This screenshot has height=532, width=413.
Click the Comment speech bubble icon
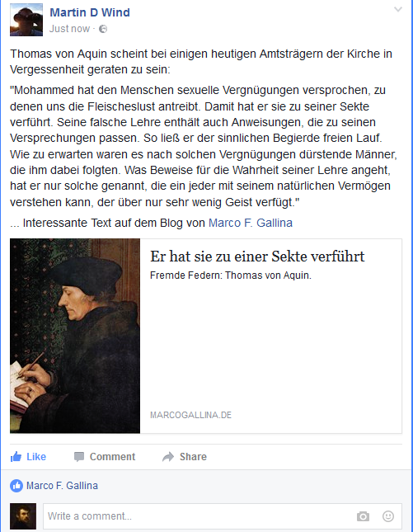pos(79,457)
